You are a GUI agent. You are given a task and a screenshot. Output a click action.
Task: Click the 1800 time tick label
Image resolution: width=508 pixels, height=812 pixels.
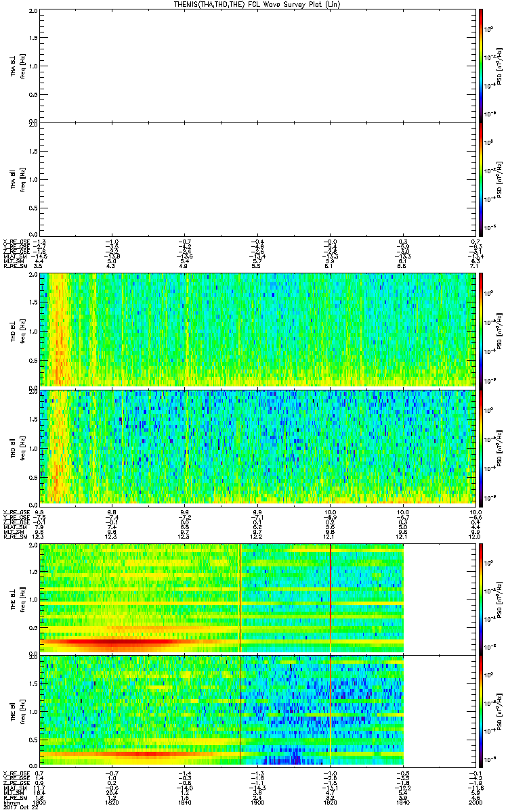(39, 802)
